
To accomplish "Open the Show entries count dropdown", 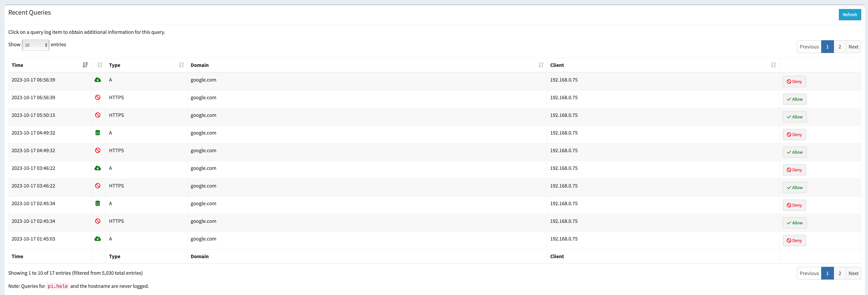I will point(36,45).
